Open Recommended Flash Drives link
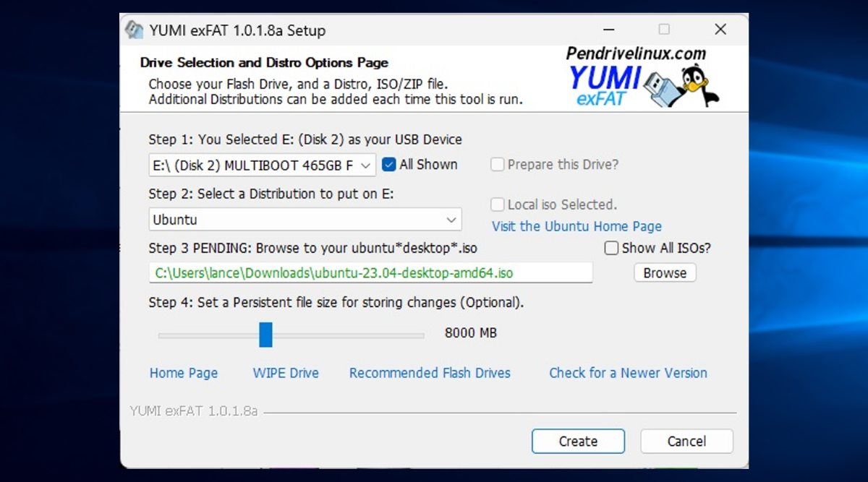Screen dimensions: 868x482 [430, 373]
